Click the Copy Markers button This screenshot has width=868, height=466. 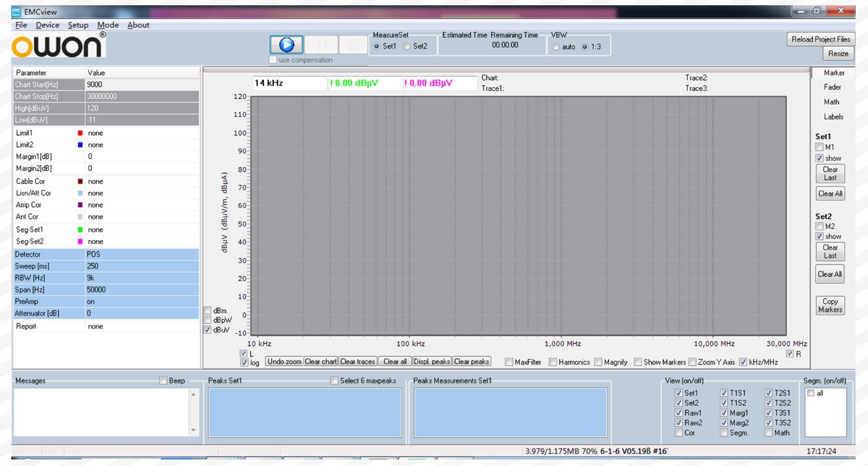(x=830, y=306)
